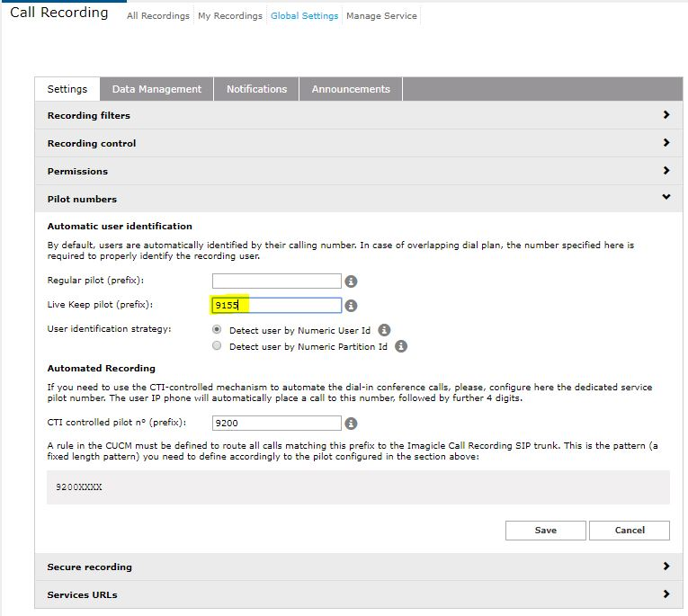Collapse the Pilot numbers section
Screen dimensions: 688x616
(666, 198)
